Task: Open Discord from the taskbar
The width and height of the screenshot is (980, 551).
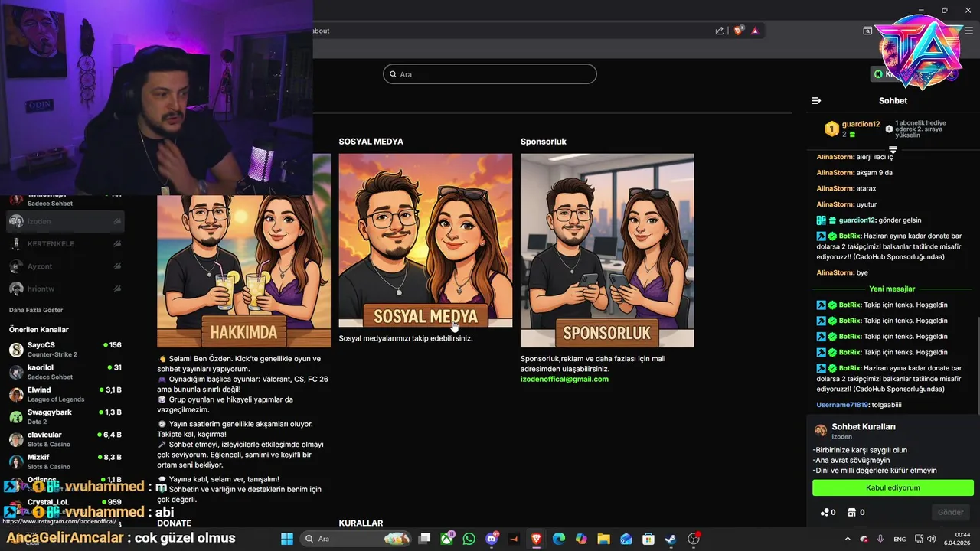Action: pos(492,539)
